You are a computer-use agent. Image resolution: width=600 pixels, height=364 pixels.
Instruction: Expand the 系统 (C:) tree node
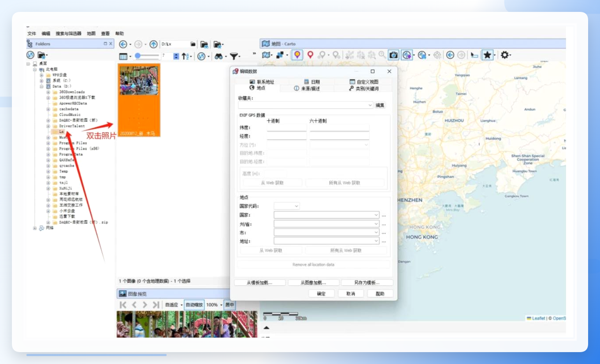[41, 81]
